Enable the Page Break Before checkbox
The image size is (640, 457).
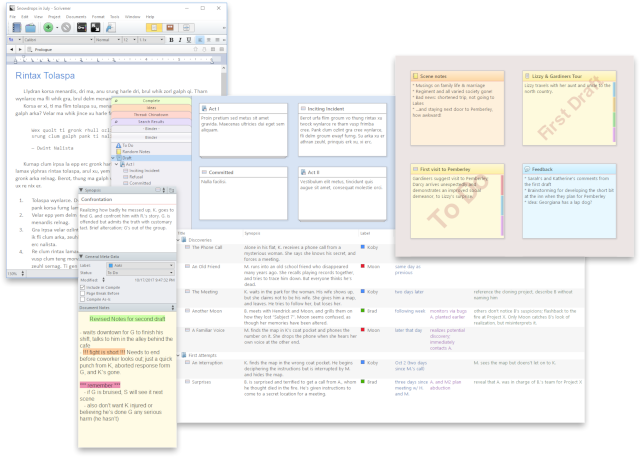[83, 295]
